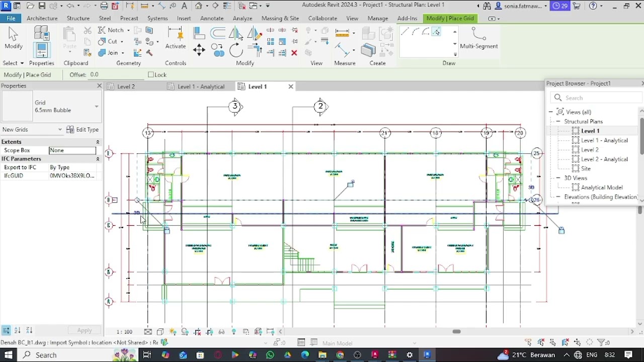Open the File menu
The image size is (644, 362).
coord(11,18)
